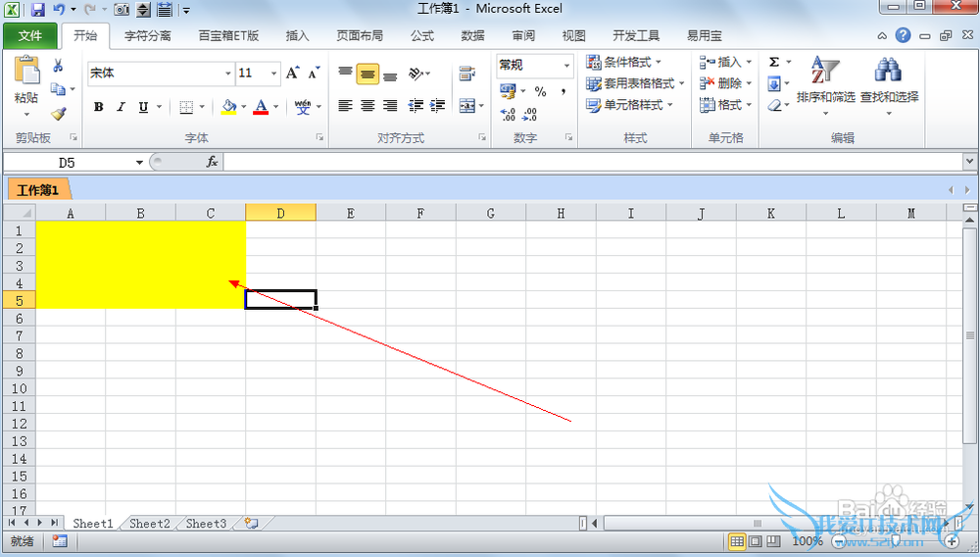The width and height of the screenshot is (980, 557).
Task: Click the Paste clipboard icon
Action: tap(26, 71)
